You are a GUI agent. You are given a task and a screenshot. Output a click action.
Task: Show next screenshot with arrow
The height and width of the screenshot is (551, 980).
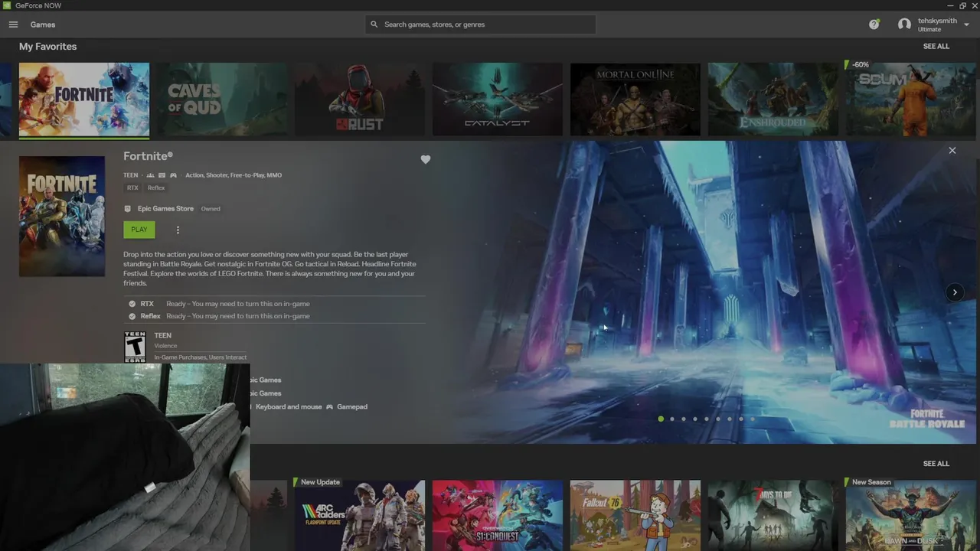click(955, 292)
